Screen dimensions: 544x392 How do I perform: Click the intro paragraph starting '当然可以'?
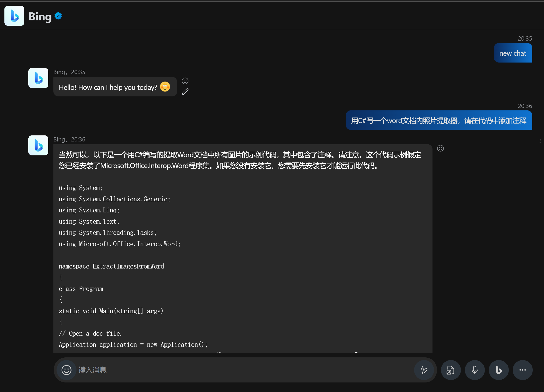click(x=240, y=160)
